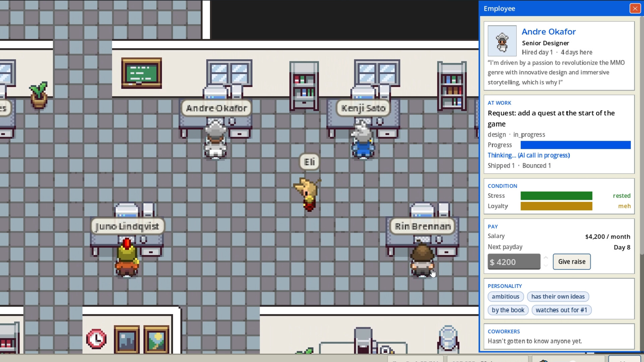
Task: Click 'Thinking... (AI call in progress)' status
Action: pyautogui.click(x=529, y=155)
